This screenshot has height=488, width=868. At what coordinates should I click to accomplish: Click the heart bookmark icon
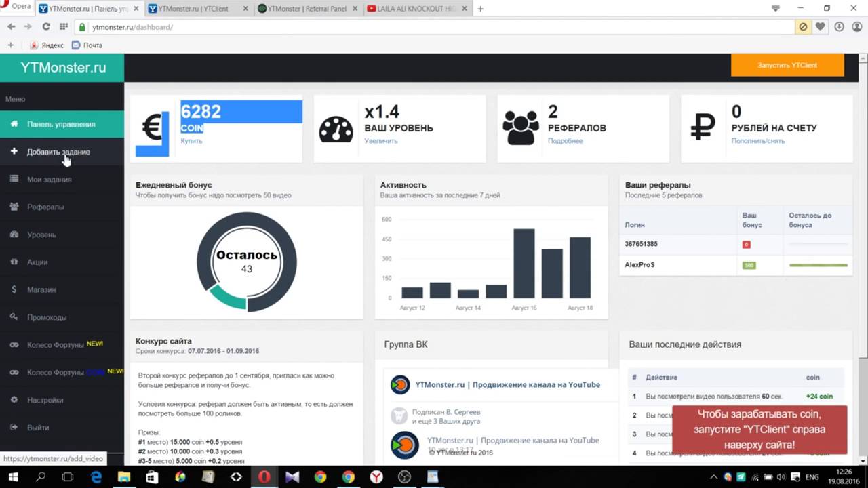(821, 27)
